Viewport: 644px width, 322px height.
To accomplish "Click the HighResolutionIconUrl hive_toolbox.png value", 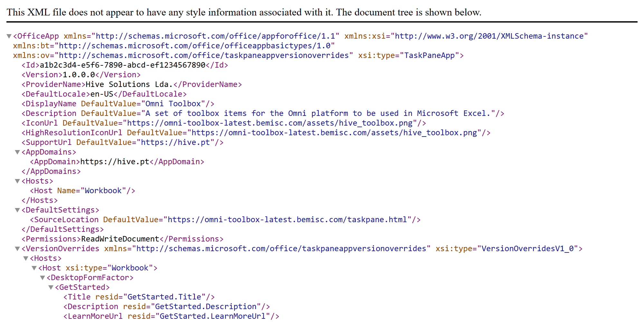I will [x=334, y=133].
